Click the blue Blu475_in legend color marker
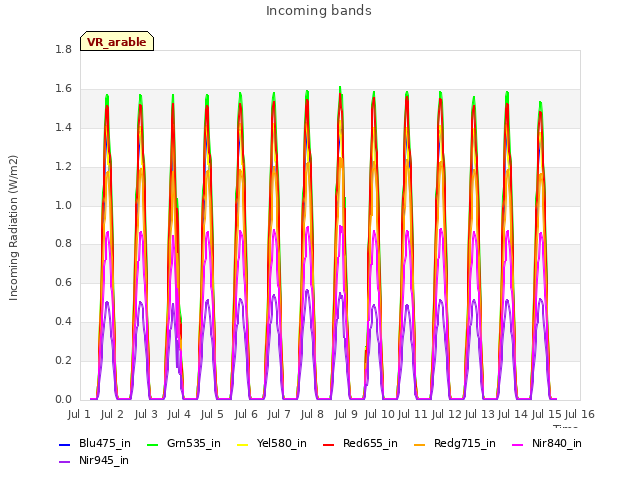Image resolution: width=640 pixels, height=480 pixels. (64, 444)
